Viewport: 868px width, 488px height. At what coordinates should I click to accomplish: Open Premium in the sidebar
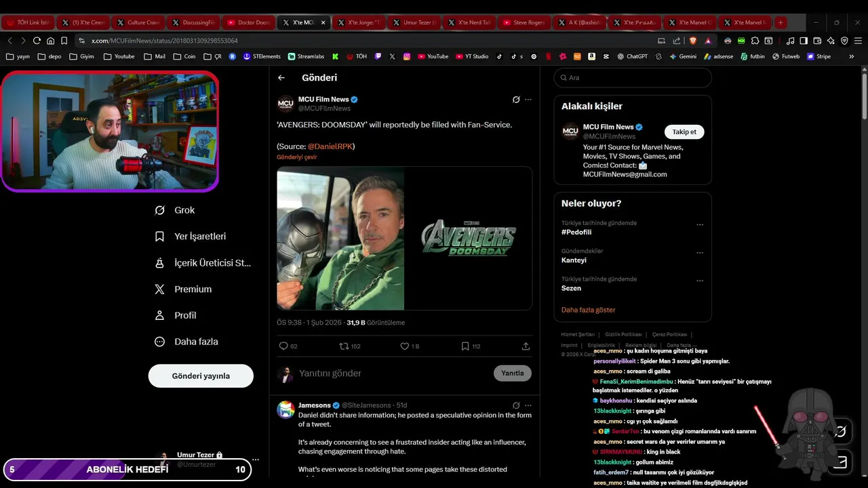[183, 289]
